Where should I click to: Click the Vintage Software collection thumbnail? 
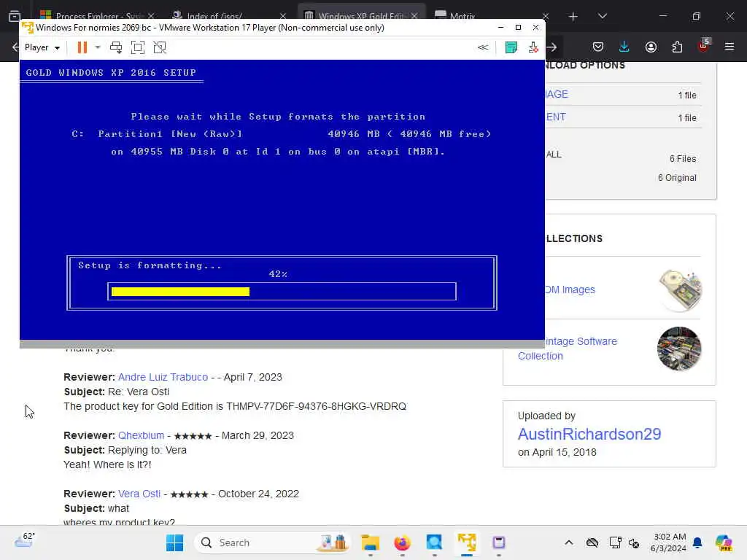tap(679, 349)
